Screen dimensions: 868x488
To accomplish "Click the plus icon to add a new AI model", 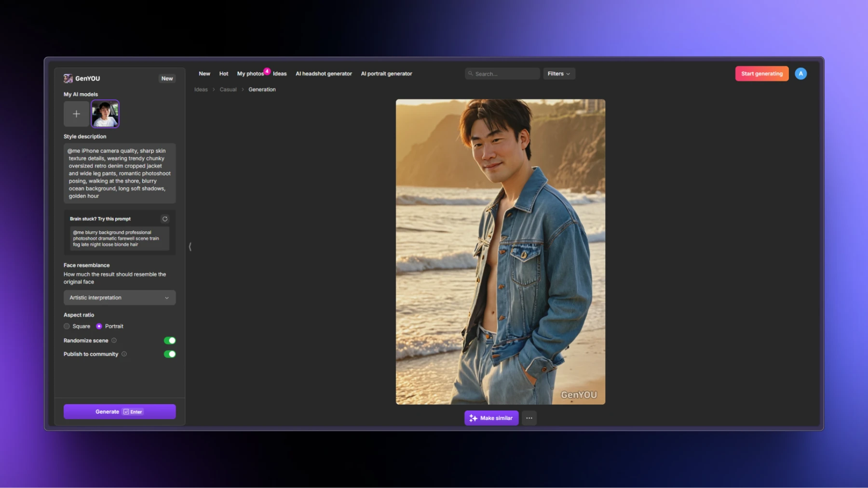I will 76,114.
